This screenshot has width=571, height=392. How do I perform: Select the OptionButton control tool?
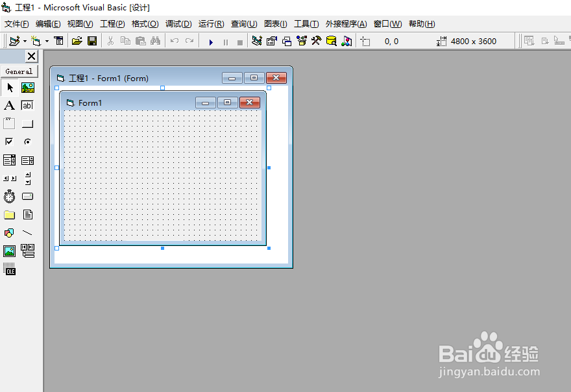(28, 141)
